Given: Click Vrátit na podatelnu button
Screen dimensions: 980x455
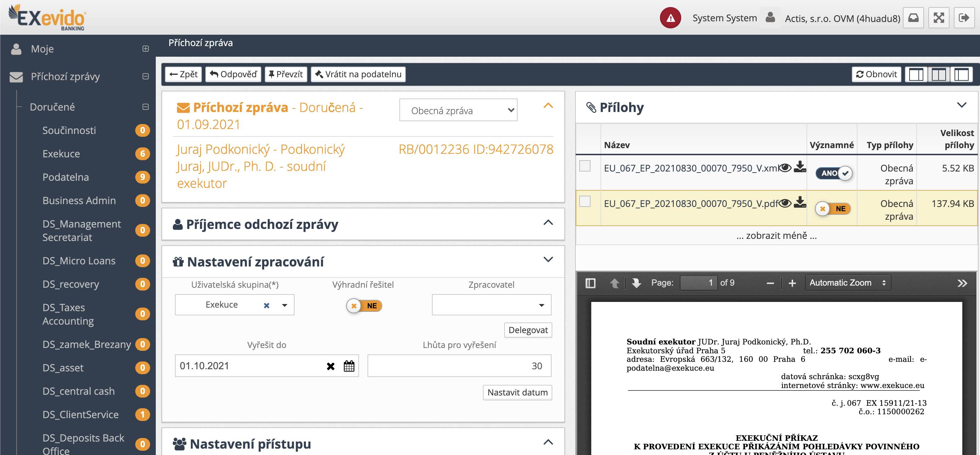Looking at the screenshot, I should click(358, 74).
